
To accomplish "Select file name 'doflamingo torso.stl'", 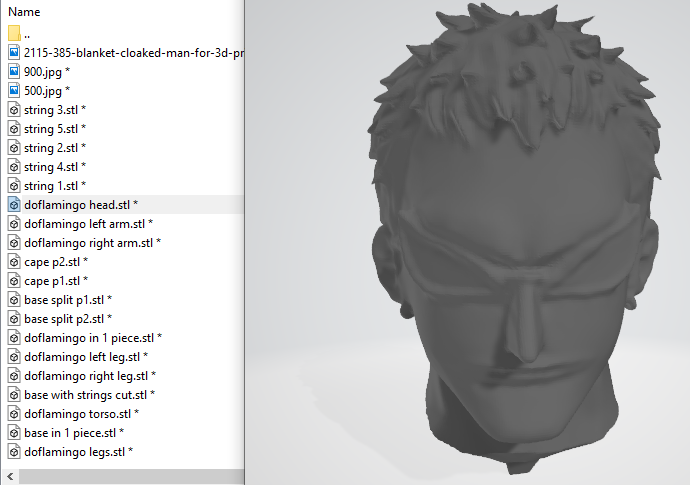I will (77, 414).
